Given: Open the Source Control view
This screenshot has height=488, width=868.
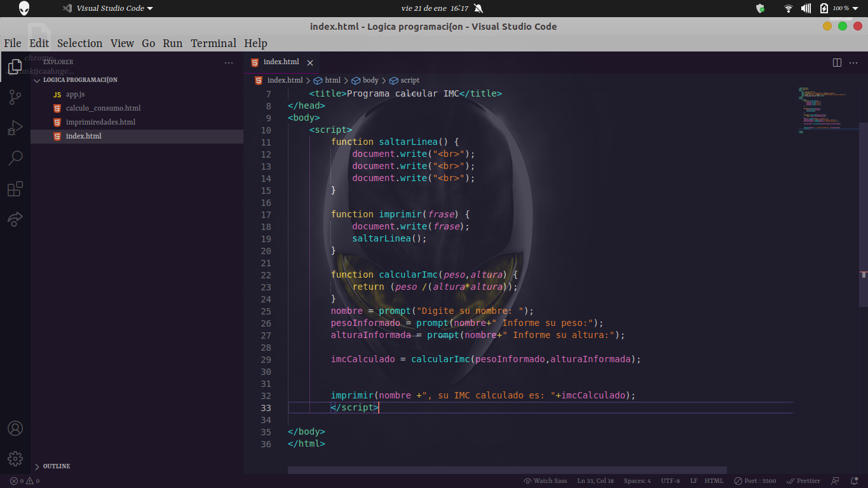Looking at the screenshot, I should [x=15, y=97].
